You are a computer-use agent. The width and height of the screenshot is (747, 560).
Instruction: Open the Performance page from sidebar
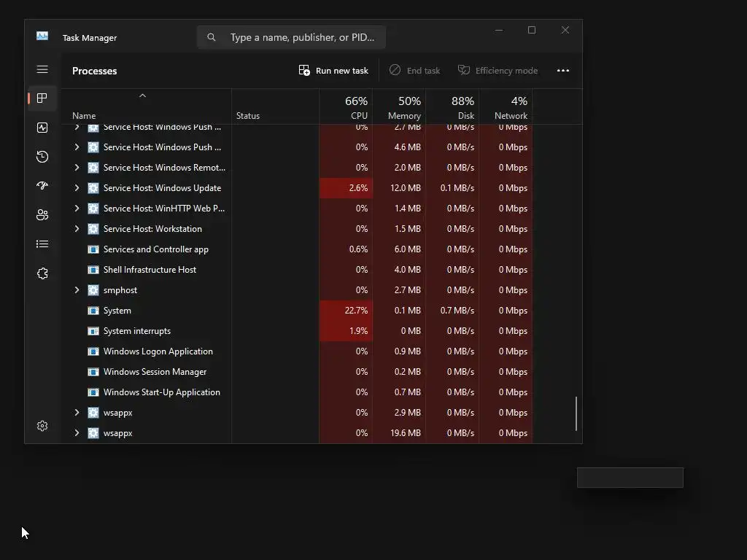coord(42,128)
